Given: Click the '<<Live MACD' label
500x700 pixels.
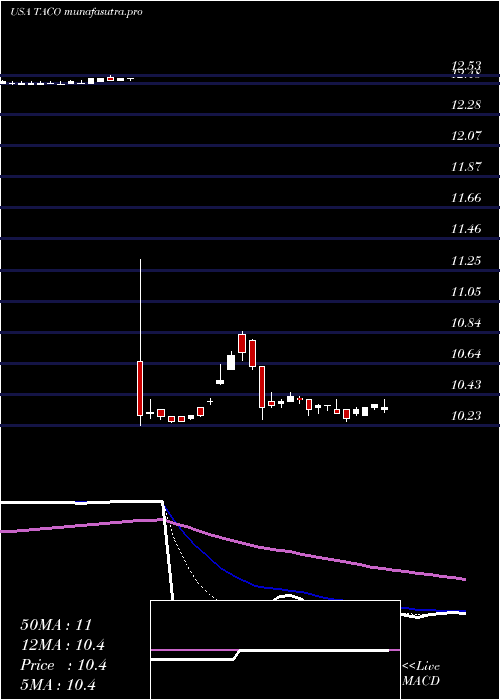Looking at the screenshot, I should click(x=421, y=673).
